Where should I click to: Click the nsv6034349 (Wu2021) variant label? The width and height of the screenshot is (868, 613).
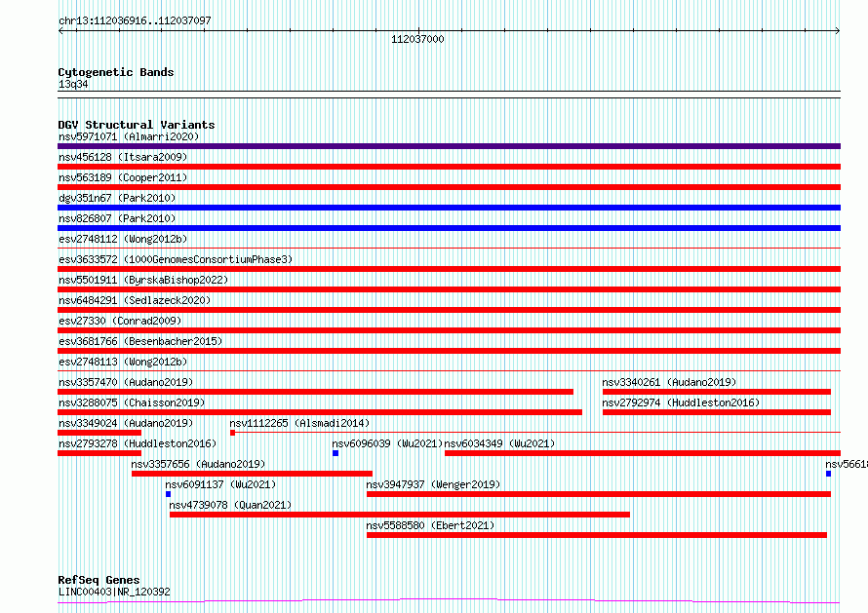click(x=499, y=443)
